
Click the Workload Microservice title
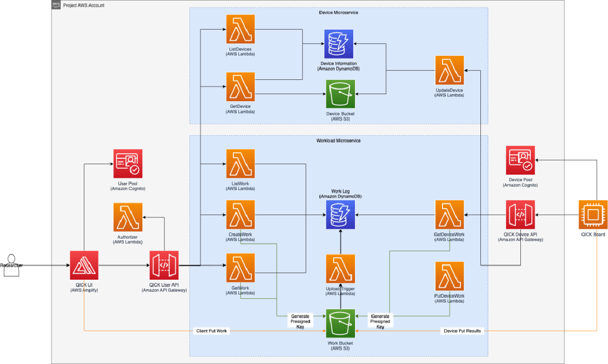(x=339, y=141)
